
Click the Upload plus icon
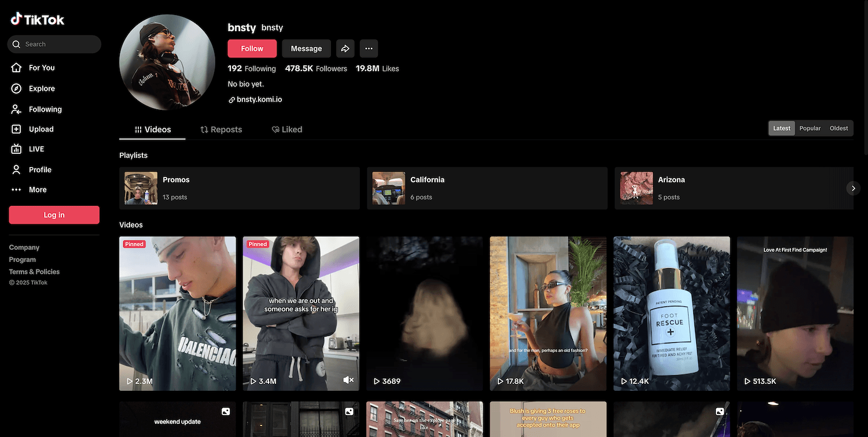17,129
